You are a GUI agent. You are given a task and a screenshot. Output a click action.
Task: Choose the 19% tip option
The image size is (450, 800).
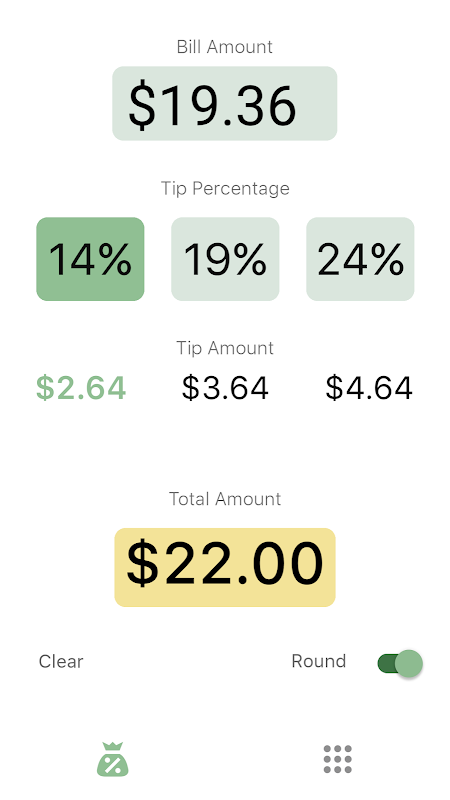225,259
